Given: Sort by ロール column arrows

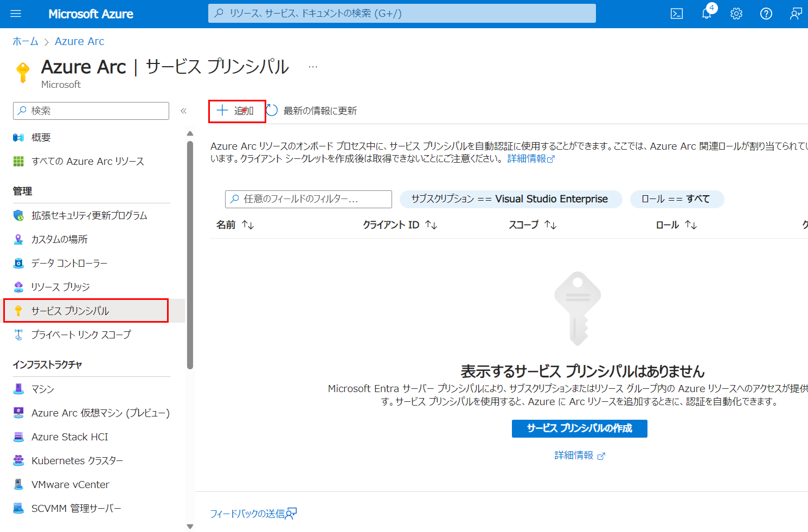Looking at the screenshot, I should (x=691, y=225).
